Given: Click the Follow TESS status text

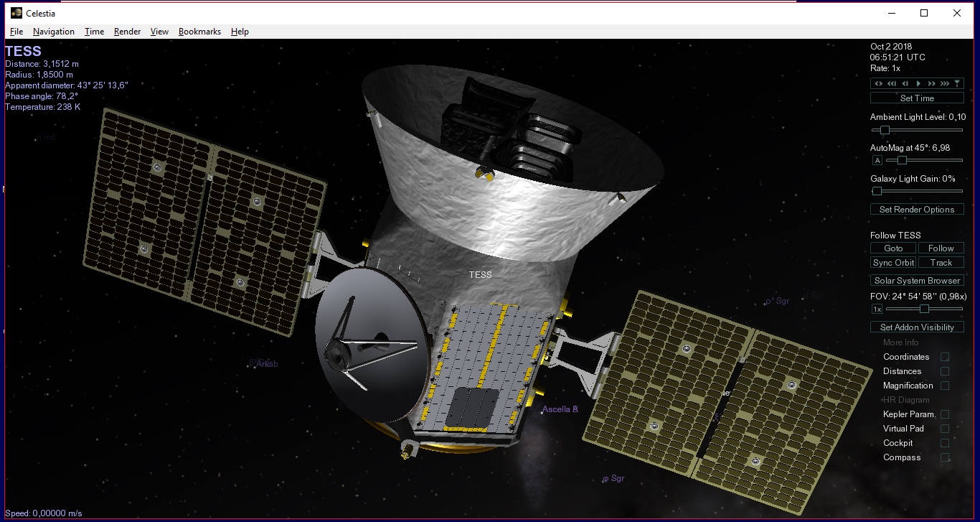Looking at the screenshot, I should pyautogui.click(x=895, y=236).
